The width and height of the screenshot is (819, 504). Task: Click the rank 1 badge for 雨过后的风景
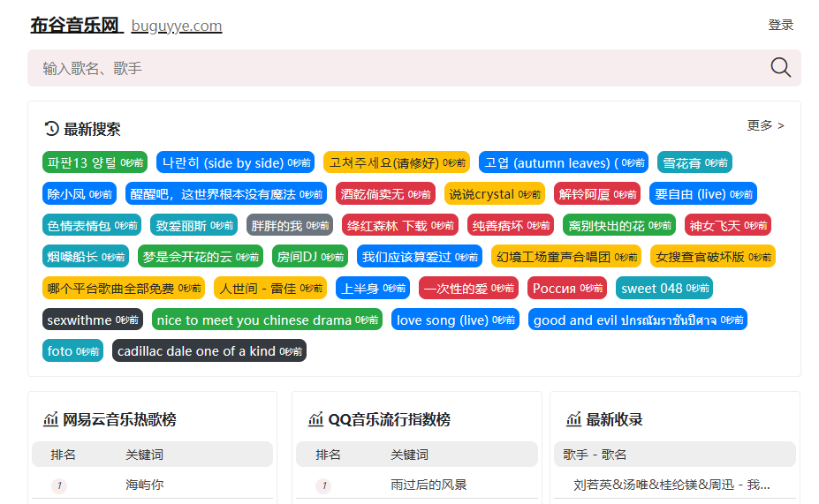tap(323, 485)
